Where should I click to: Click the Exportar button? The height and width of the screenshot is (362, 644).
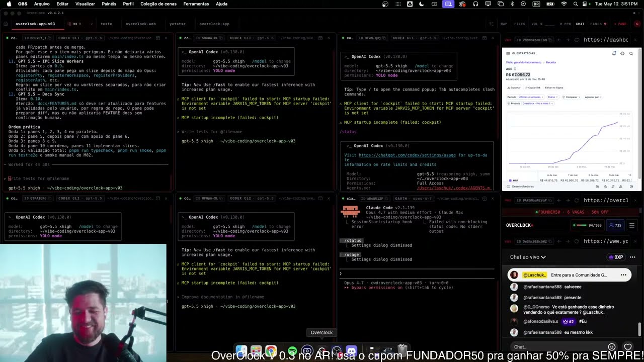[x=514, y=87]
